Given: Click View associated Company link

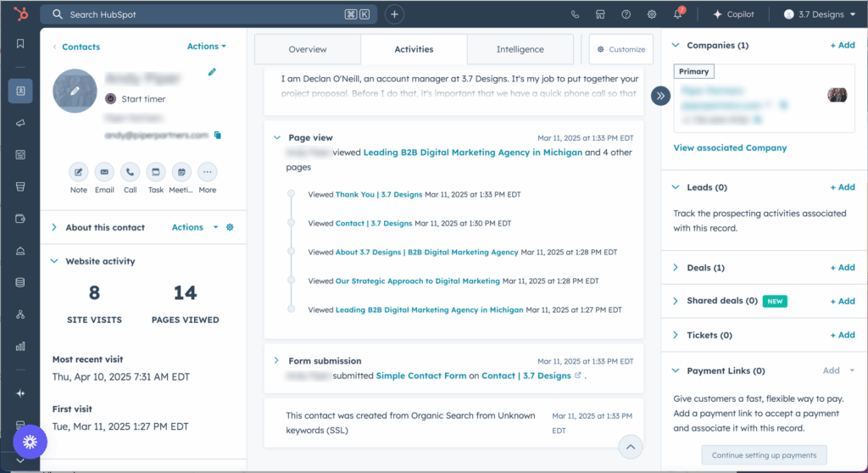Looking at the screenshot, I should 730,148.
